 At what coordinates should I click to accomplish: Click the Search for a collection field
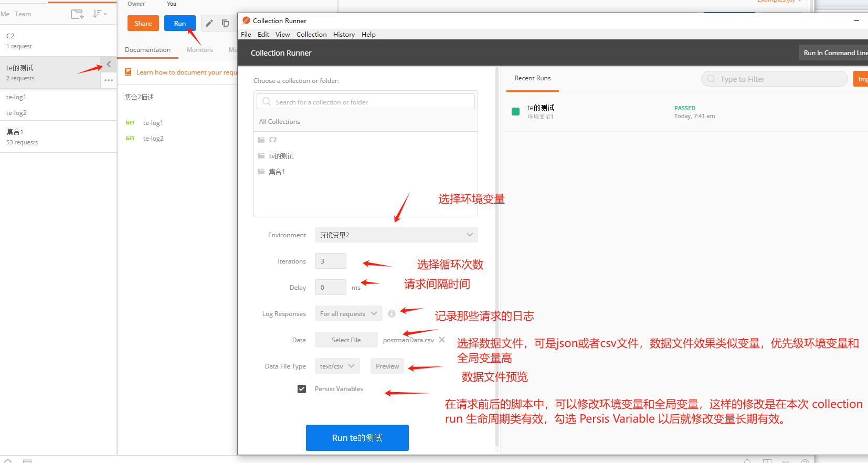pyautogui.click(x=366, y=101)
